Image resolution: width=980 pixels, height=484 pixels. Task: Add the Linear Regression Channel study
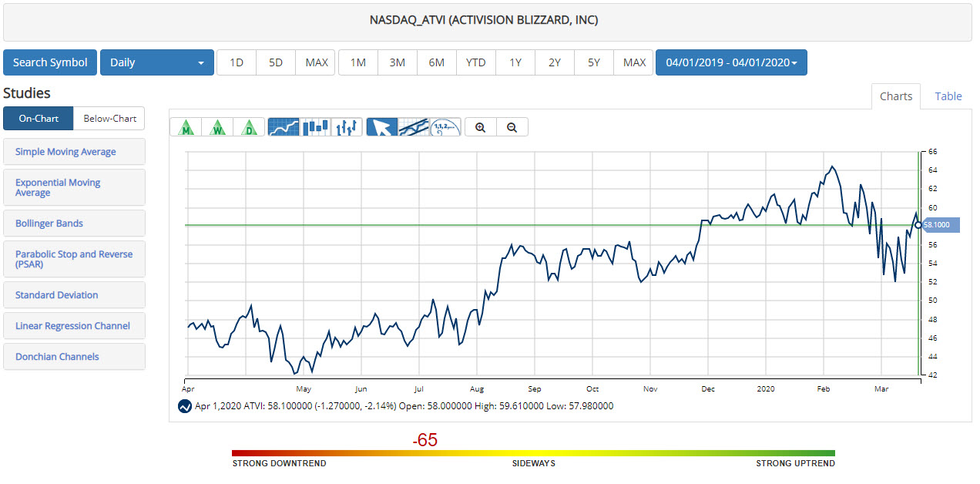tap(74, 326)
